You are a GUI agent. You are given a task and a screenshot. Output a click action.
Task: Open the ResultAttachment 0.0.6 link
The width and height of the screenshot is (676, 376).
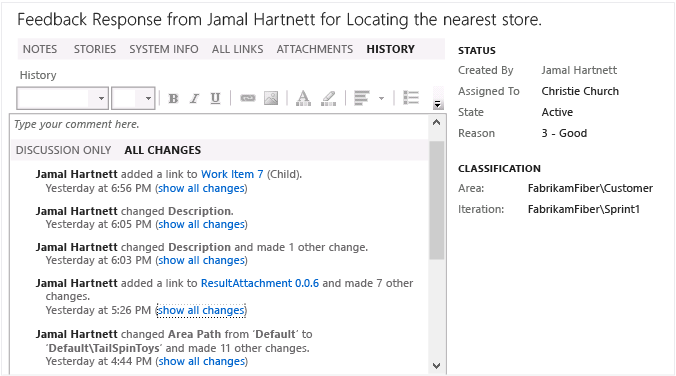(x=260, y=283)
